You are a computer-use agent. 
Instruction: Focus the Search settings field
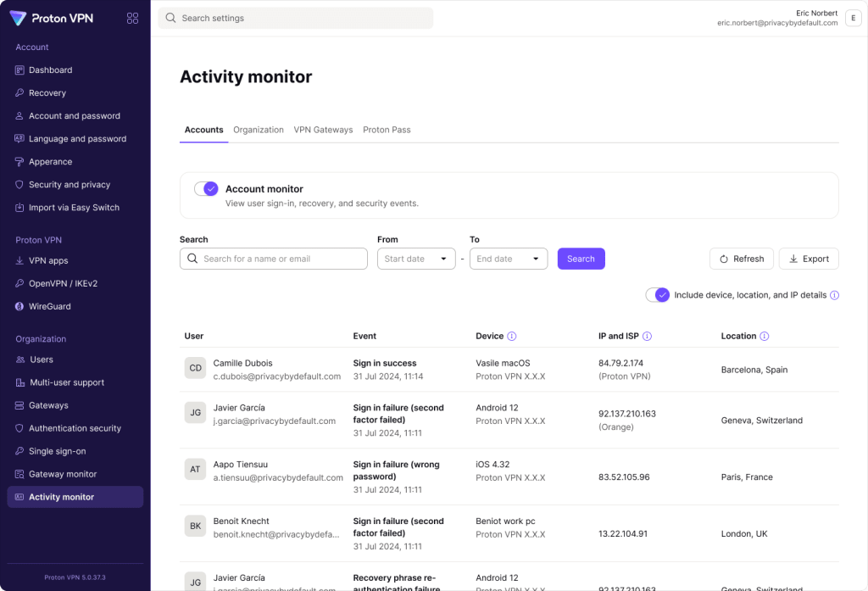tap(296, 19)
